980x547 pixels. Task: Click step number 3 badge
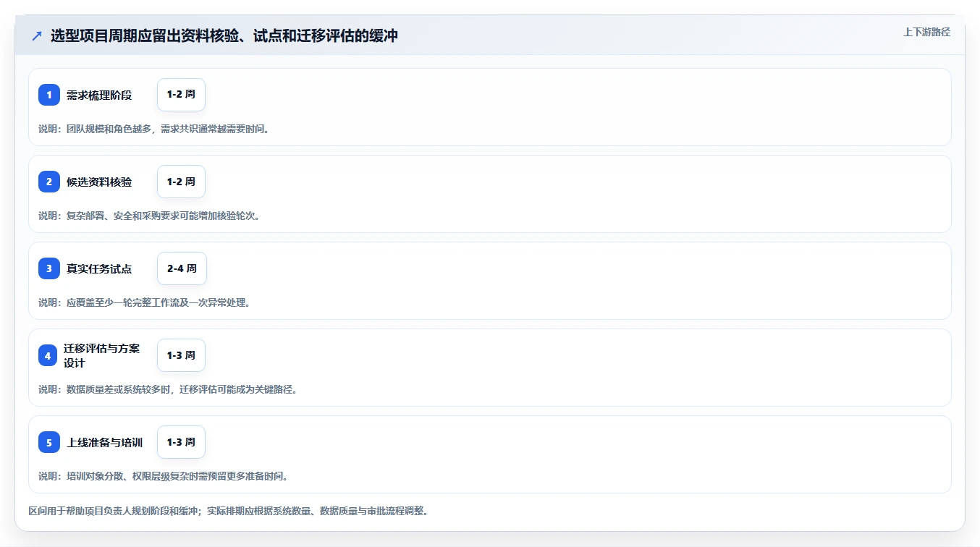49,268
